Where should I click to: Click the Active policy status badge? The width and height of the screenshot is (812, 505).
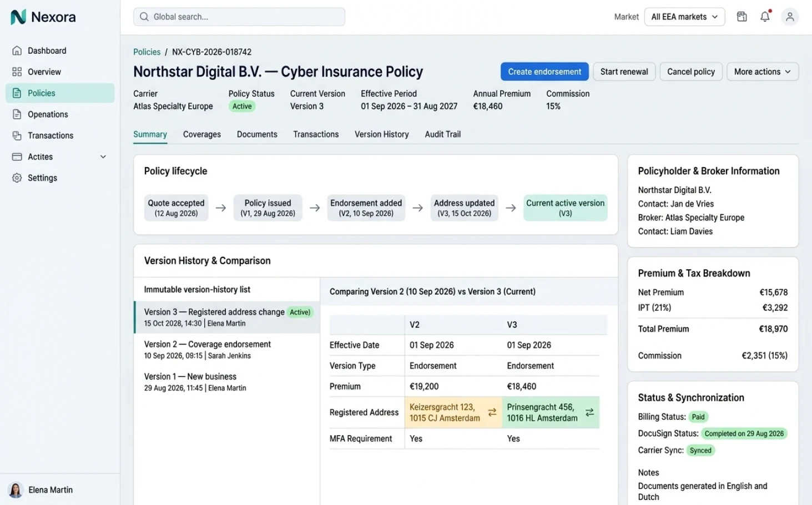click(242, 107)
